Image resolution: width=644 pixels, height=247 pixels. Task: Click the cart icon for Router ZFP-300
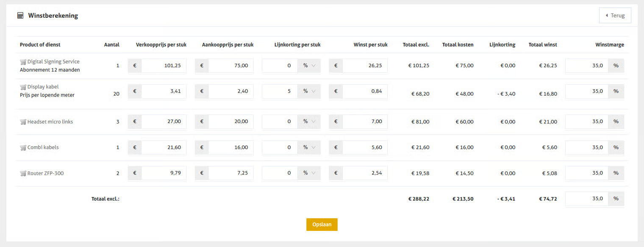point(23,173)
